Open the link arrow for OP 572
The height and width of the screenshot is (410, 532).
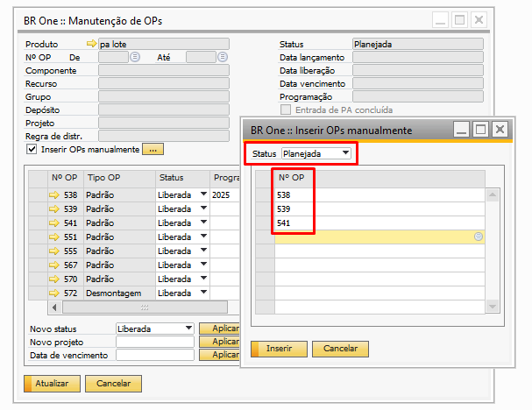(x=55, y=293)
